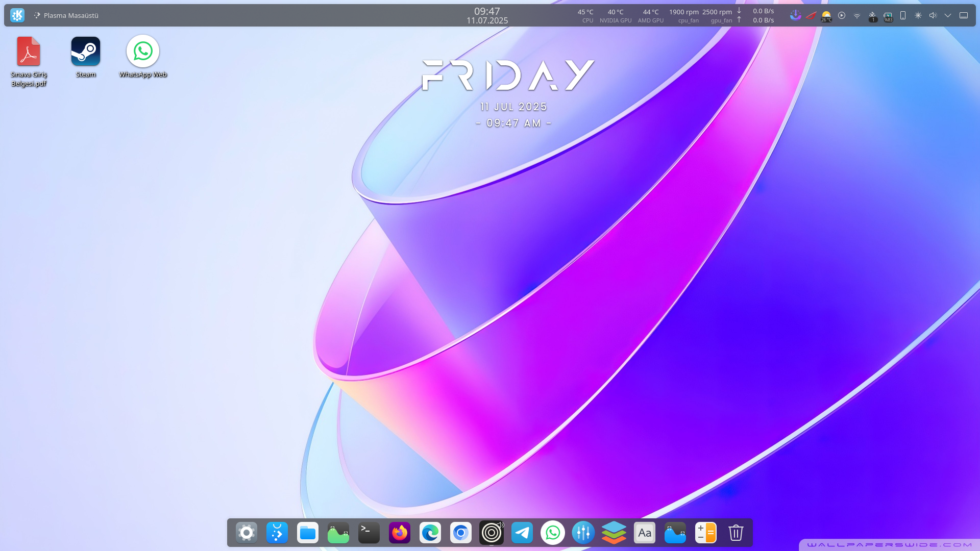
Task: Click the 0.0 B/s network speed widget
Action: (x=756, y=15)
